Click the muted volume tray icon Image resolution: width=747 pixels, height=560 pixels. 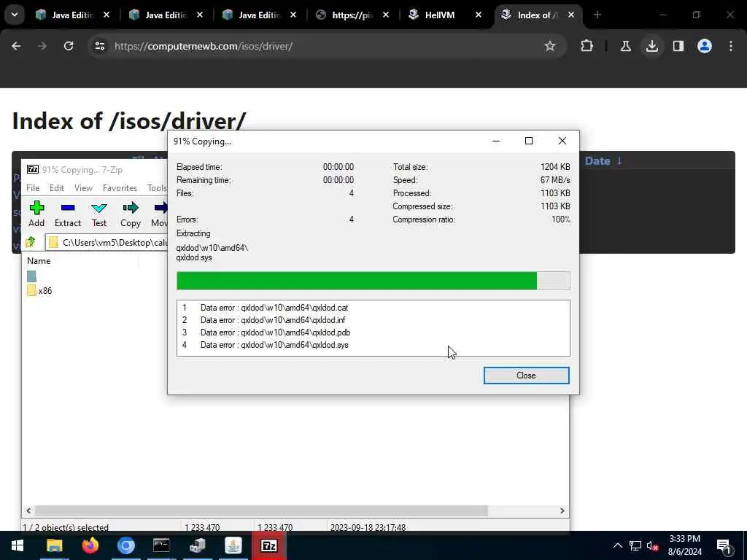pyautogui.click(x=652, y=545)
